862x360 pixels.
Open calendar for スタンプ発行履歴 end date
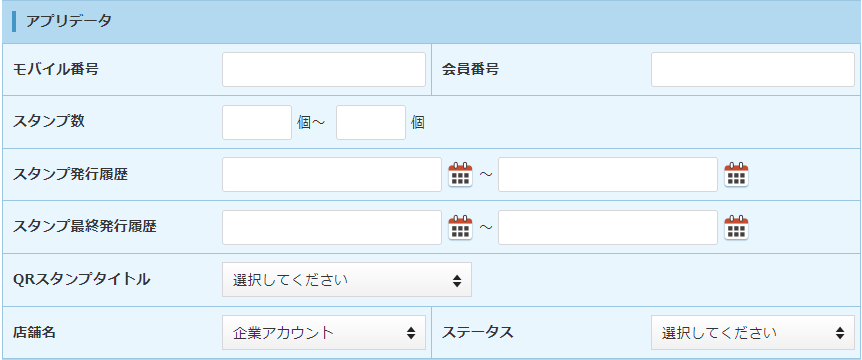737,175
